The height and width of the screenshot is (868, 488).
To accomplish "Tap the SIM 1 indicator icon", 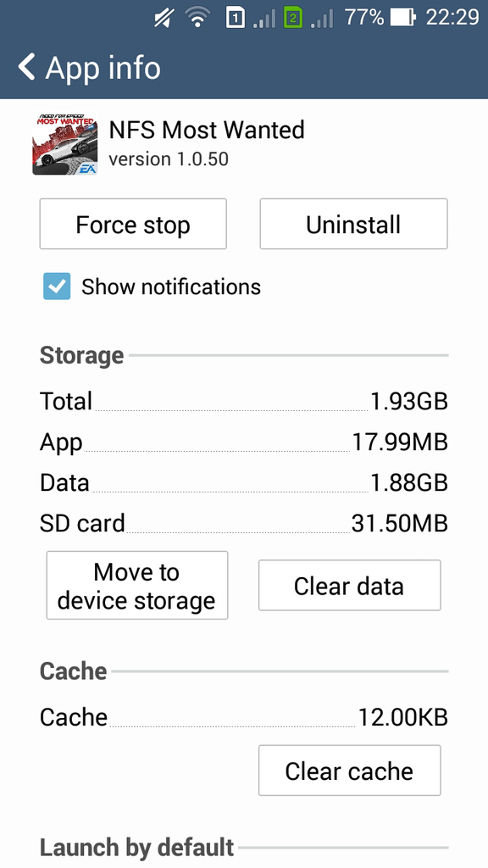I will point(235,19).
